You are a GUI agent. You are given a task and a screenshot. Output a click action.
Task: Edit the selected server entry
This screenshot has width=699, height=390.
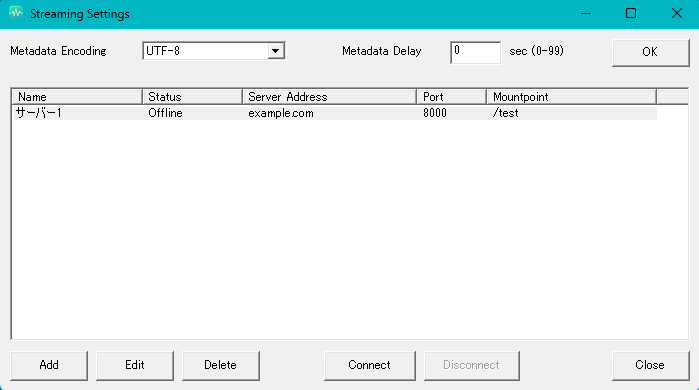pyautogui.click(x=135, y=365)
